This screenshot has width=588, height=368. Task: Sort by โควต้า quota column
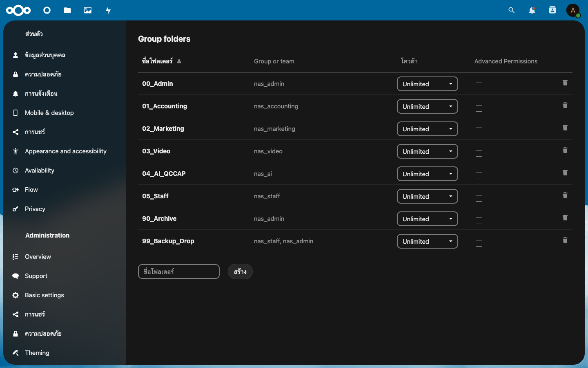pyautogui.click(x=409, y=61)
